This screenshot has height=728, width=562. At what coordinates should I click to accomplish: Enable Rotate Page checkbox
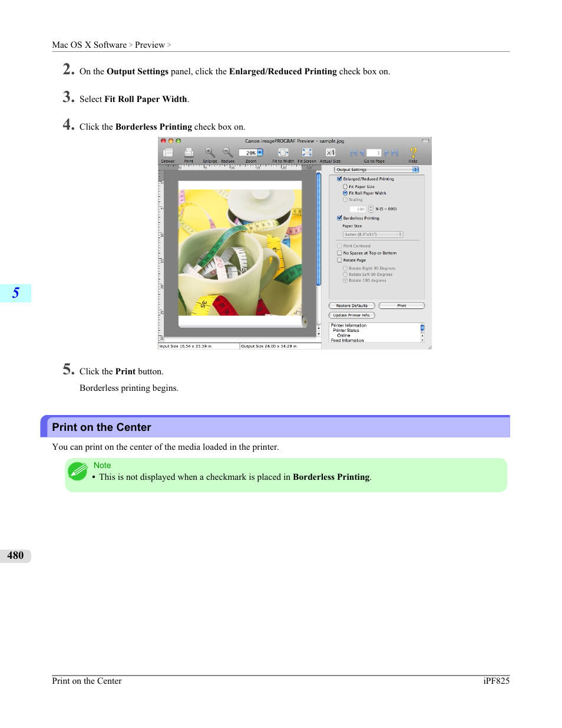coord(339,260)
